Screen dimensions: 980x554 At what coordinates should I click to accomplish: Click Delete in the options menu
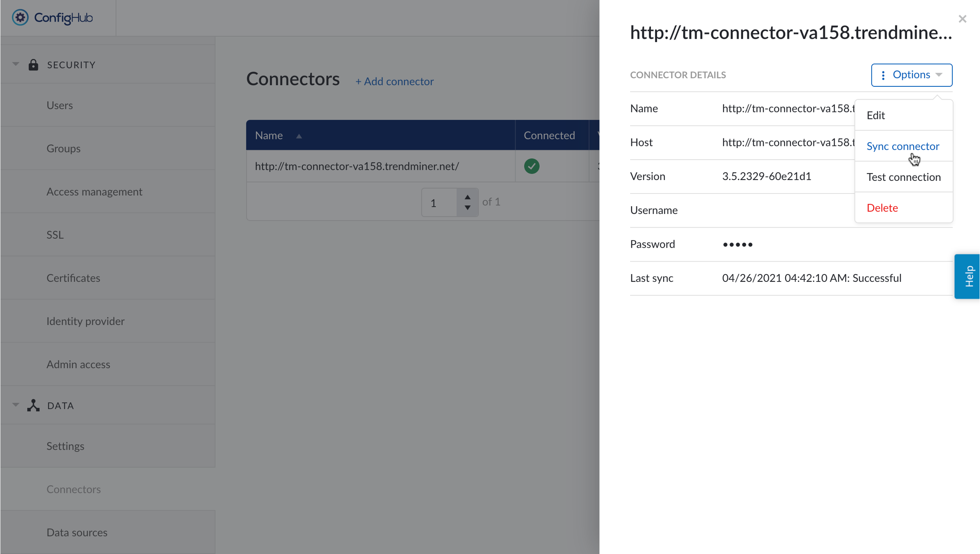[882, 208]
